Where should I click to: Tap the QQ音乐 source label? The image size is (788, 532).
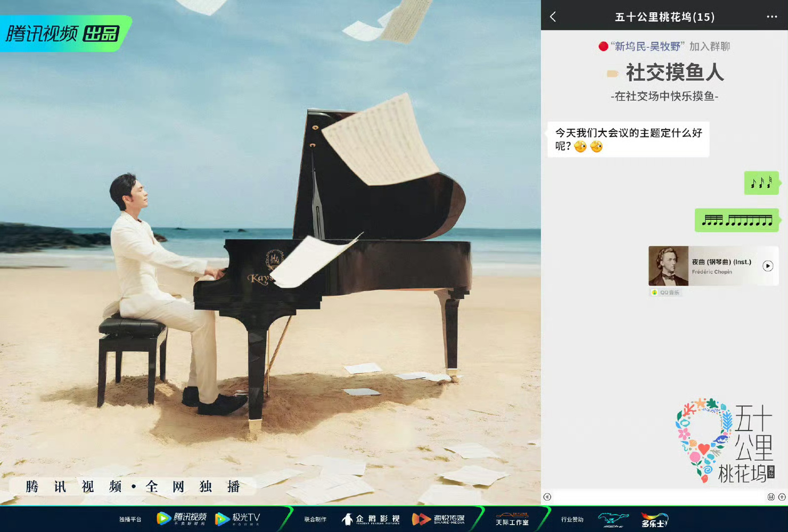[666, 293]
